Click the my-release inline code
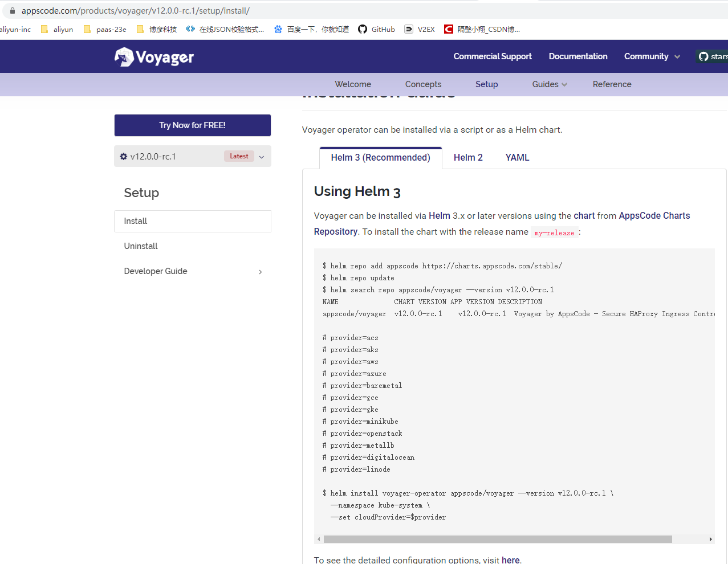Screen dimensions: 728x564 [x=555, y=232]
